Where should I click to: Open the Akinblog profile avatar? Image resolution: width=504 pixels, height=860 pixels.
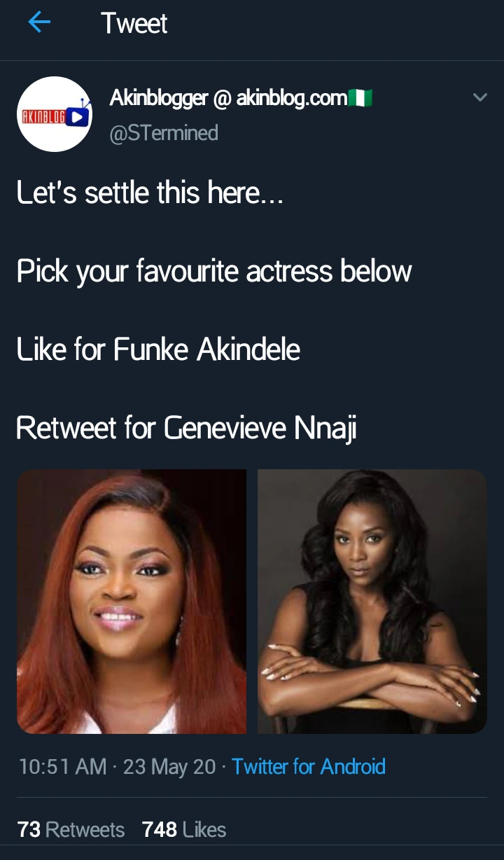pyautogui.click(x=55, y=114)
